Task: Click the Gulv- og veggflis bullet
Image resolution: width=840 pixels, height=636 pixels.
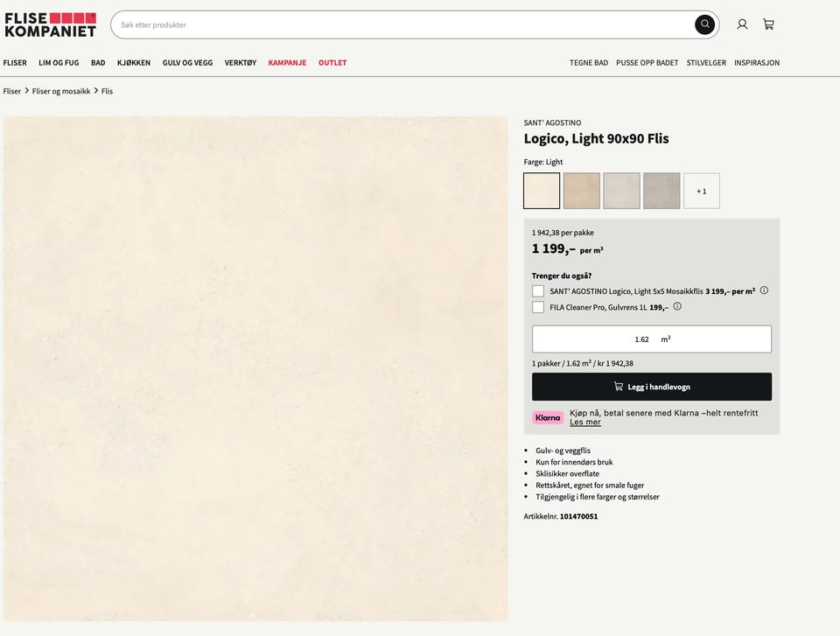Action: [563, 451]
